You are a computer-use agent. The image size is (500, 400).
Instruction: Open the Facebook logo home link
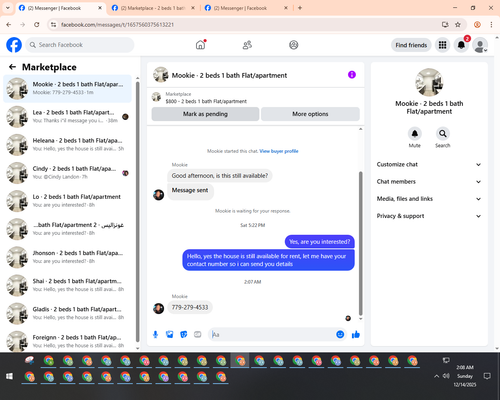(14, 45)
